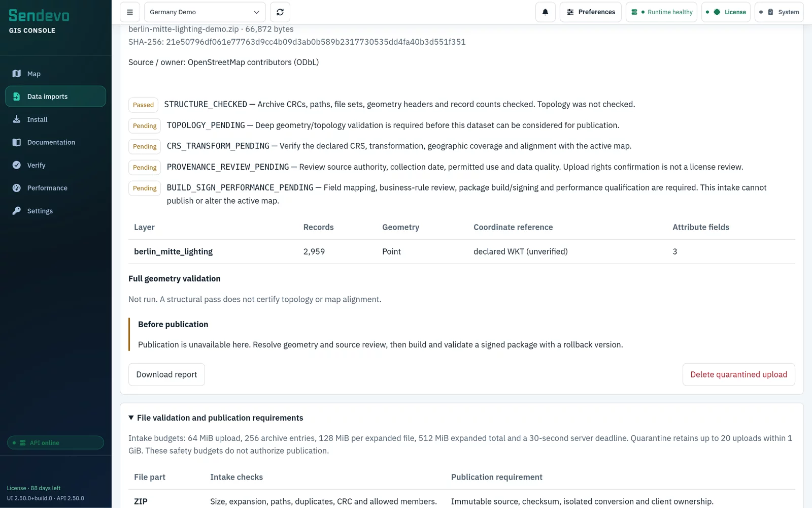The image size is (812, 508).
Task: Go to Documentation in the sidebar
Action: pyautogui.click(x=55, y=142)
